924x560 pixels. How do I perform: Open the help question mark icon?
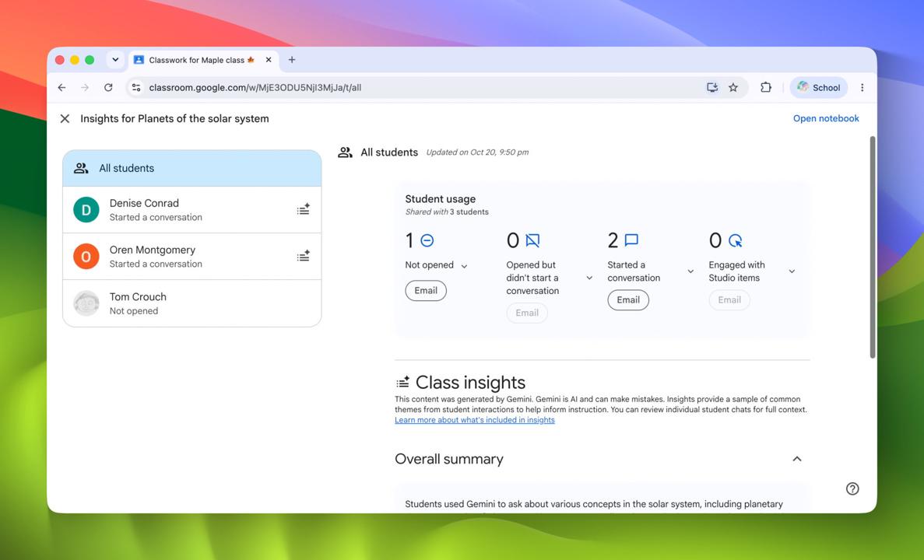[852, 488]
